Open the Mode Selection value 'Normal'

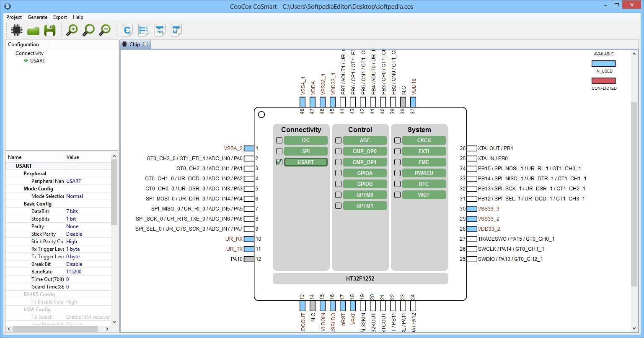[x=88, y=196]
